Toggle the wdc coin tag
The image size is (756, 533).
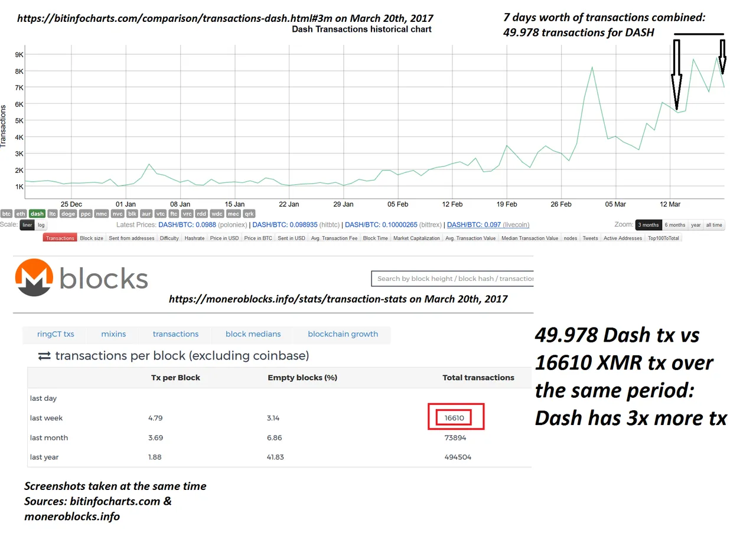(x=217, y=214)
